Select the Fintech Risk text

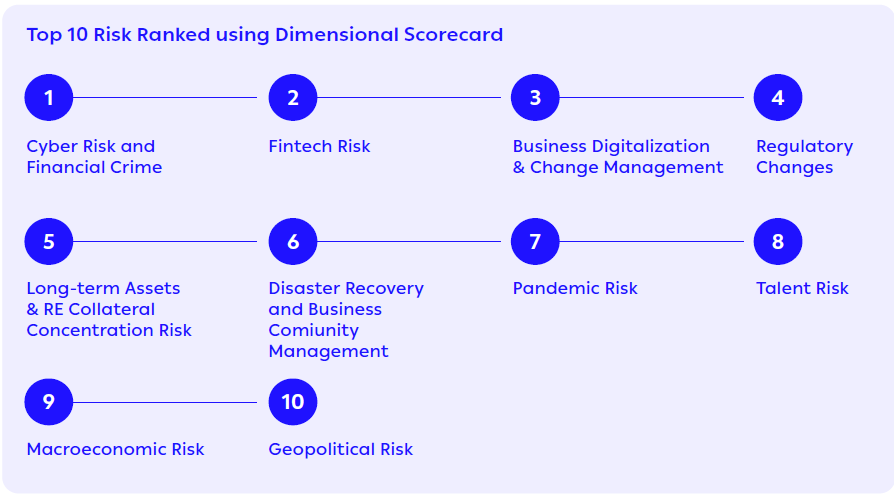click(319, 146)
